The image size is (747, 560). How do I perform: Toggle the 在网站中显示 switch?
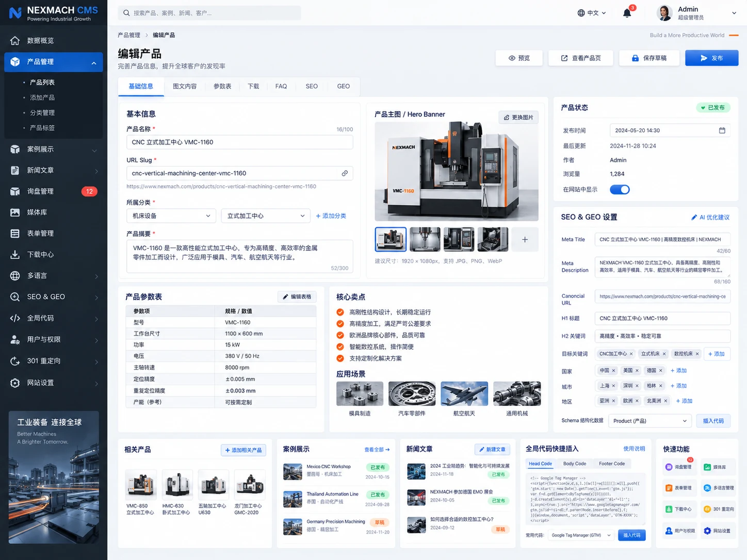coord(620,189)
